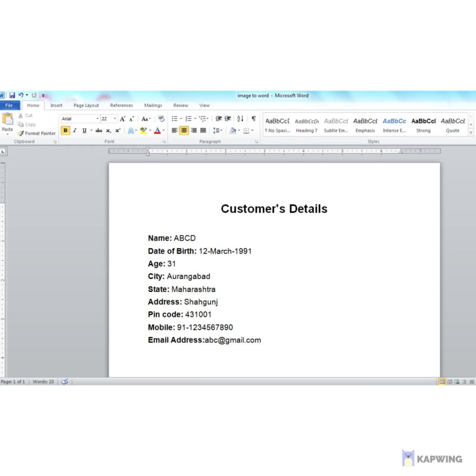Switch to the Mailings ribbon tab
Screen dimensions: 476x476
click(153, 105)
